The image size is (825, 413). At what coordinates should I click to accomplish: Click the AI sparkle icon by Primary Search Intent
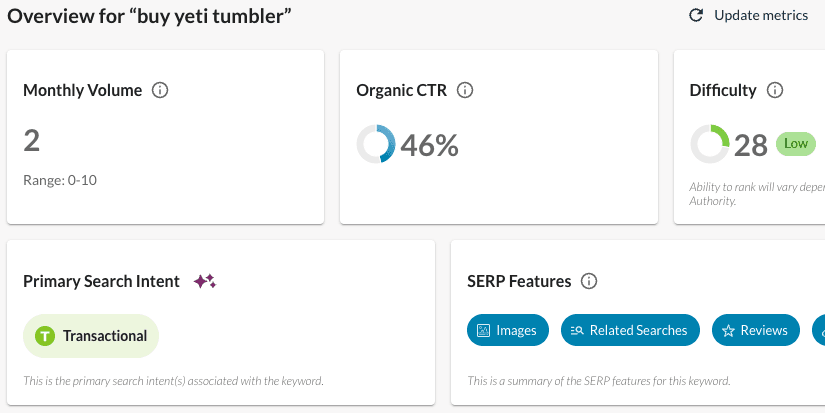[x=204, y=281]
